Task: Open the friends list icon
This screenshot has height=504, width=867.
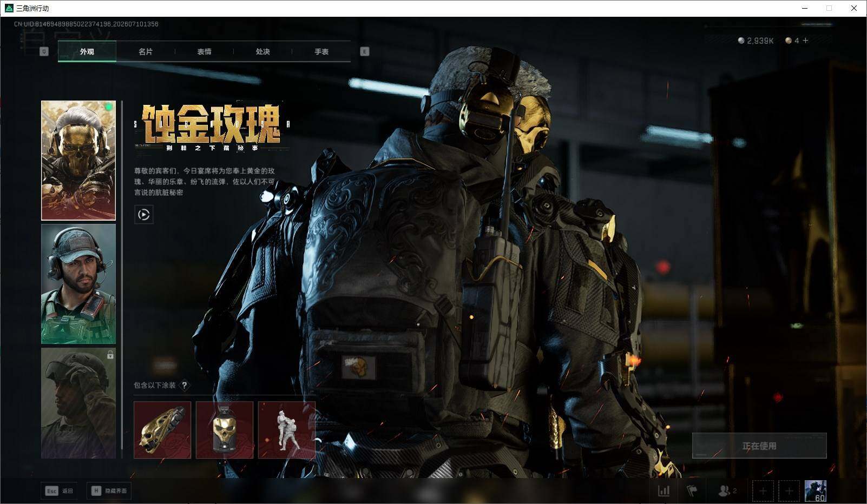Action: pyautogui.click(x=727, y=491)
